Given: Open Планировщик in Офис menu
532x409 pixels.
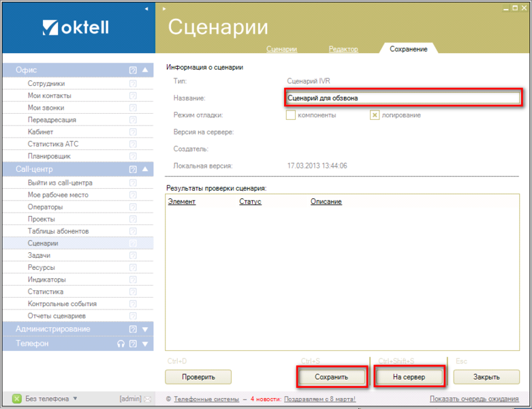Looking at the screenshot, I should [49, 157].
